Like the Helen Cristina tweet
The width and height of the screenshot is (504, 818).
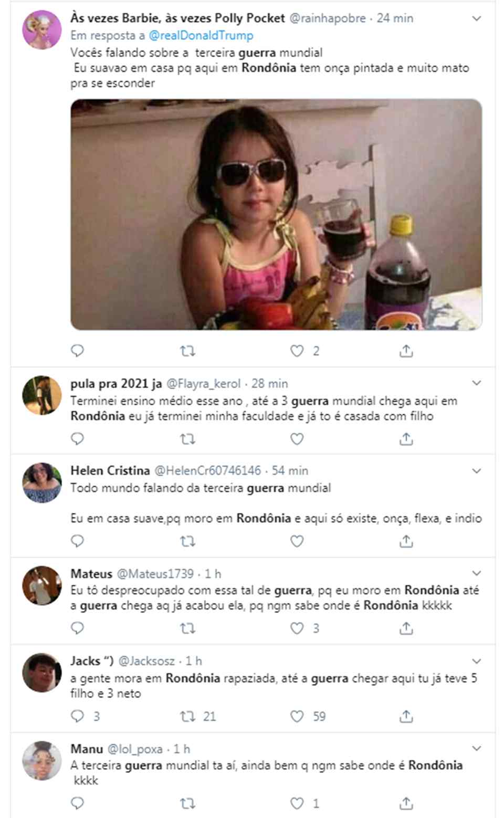(x=297, y=541)
